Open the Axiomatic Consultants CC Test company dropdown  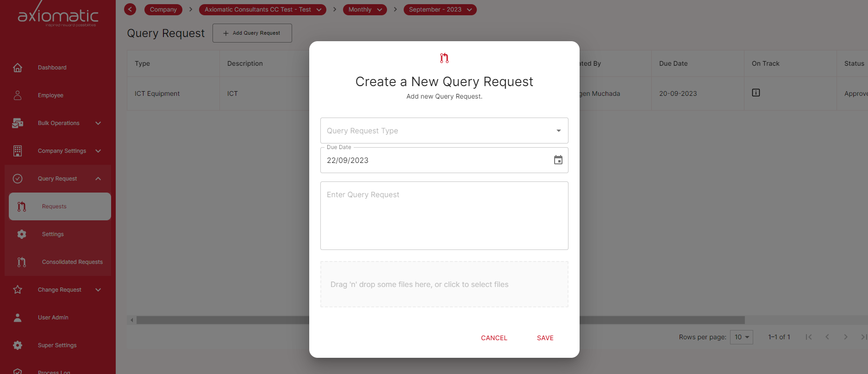[262, 9]
